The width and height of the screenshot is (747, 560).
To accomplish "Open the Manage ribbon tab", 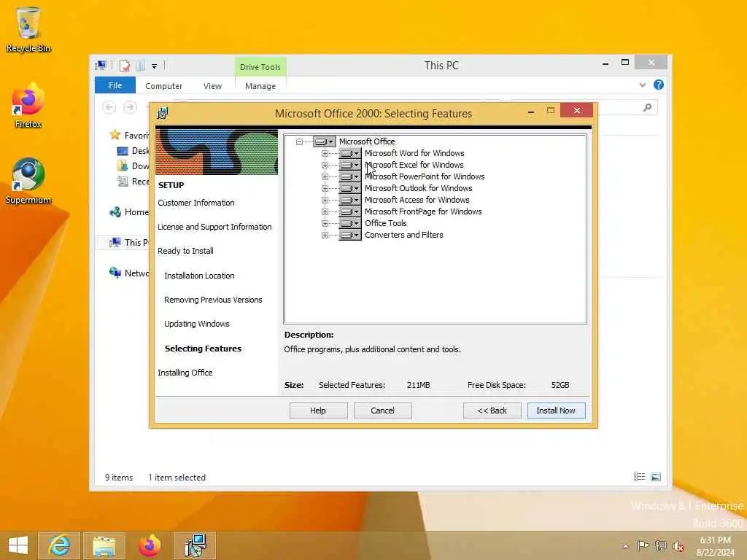I will click(260, 86).
